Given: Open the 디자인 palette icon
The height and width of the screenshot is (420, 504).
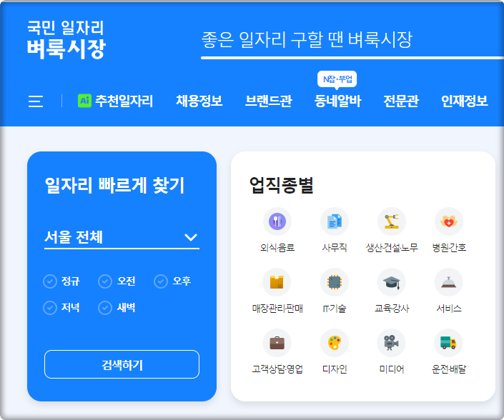Looking at the screenshot, I should point(335,343).
